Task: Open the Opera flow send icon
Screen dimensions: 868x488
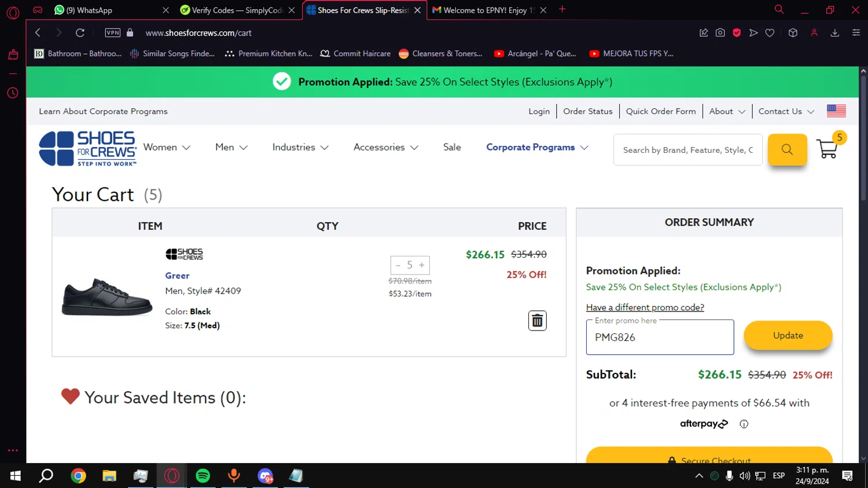Action: click(753, 32)
